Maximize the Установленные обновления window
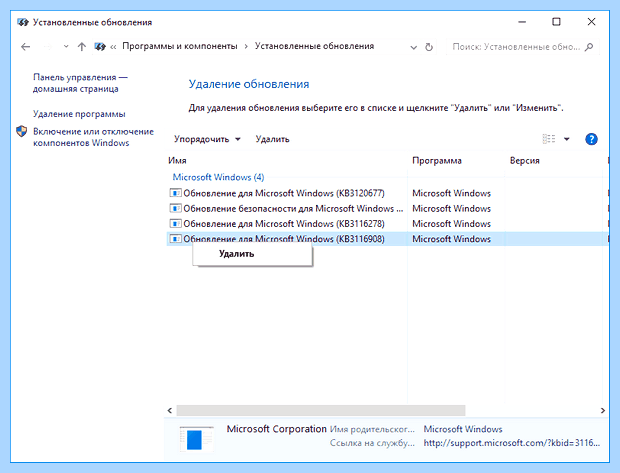The image size is (620, 473). click(x=556, y=22)
